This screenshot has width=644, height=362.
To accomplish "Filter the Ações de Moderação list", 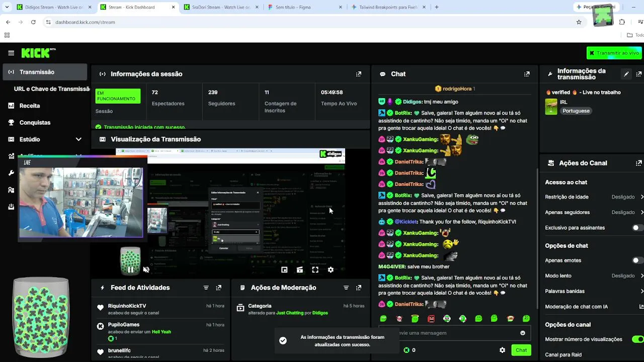I will tap(346, 288).
